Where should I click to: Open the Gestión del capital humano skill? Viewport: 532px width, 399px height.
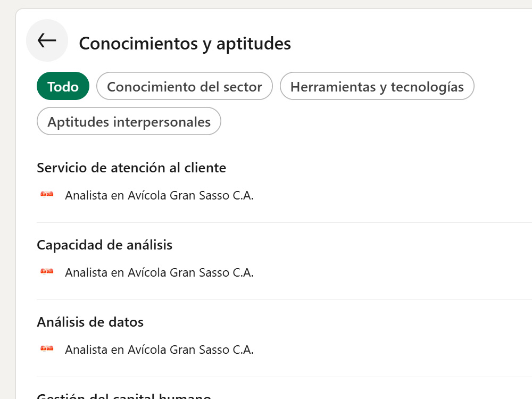click(x=124, y=396)
